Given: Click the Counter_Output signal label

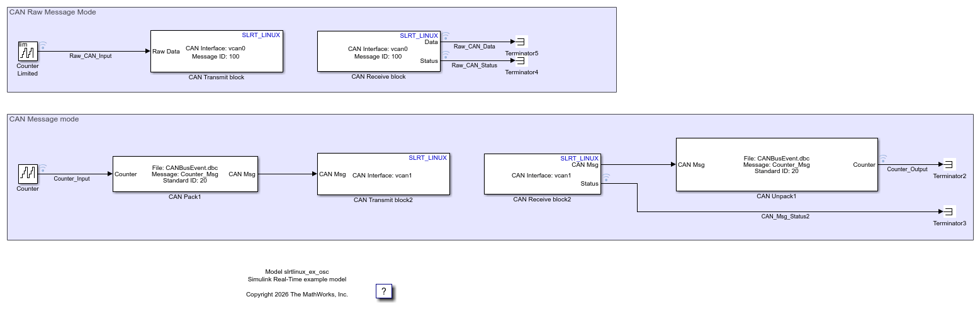Looking at the screenshot, I should pyautogui.click(x=907, y=169).
